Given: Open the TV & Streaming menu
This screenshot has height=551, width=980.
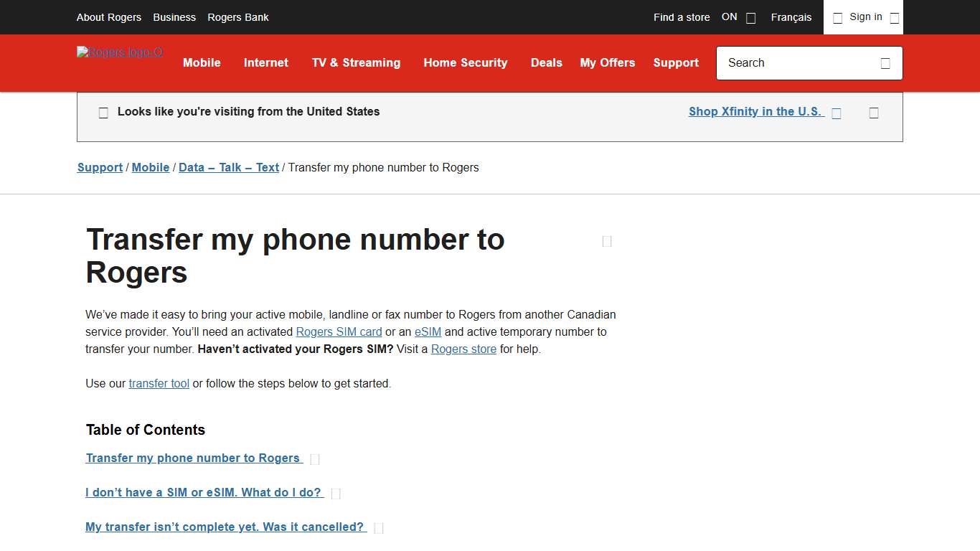Looking at the screenshot, I should coord(356,63).
